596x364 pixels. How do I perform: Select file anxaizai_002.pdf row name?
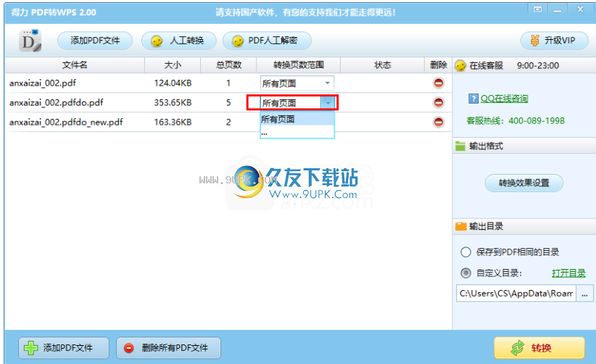43,83
